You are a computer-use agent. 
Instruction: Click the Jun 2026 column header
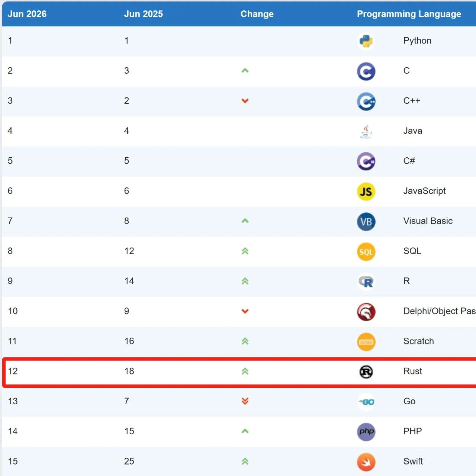(x=27, y=14)
